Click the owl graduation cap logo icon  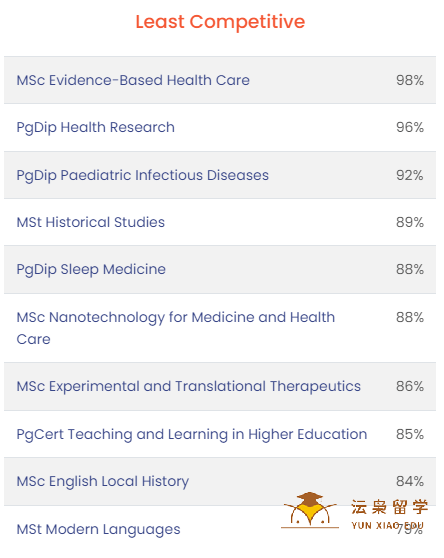click(310, 510)
